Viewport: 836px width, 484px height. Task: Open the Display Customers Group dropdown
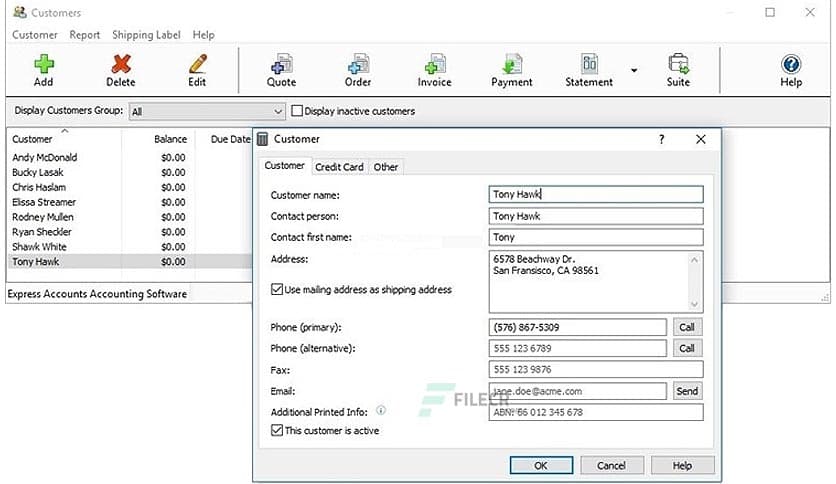(206, 111)
